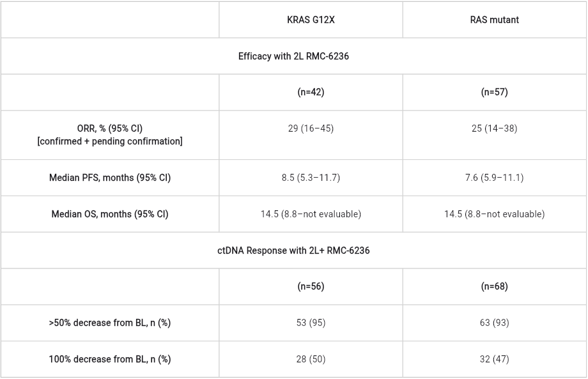Image resolution: width=588 pixels, height=379 pixels.
Task: Select the Efficacy with 2L RMC-6236 heading
Action: 293,56
